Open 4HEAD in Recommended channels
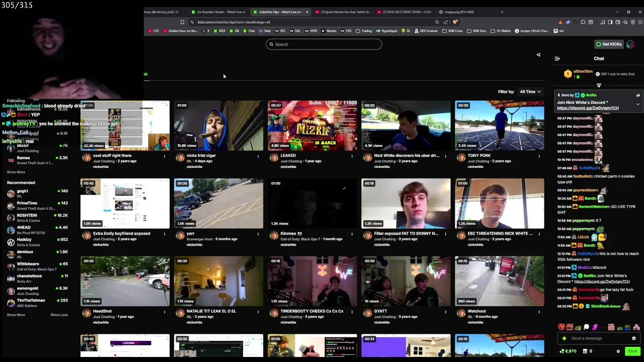Viewport: 644px width, 362px height. coord(37,229)
